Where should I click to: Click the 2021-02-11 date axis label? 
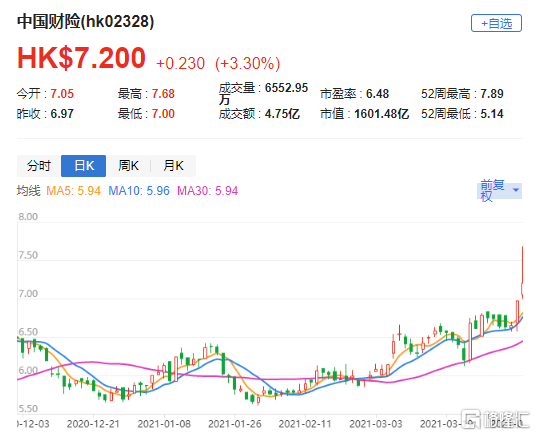coord(305,424)
